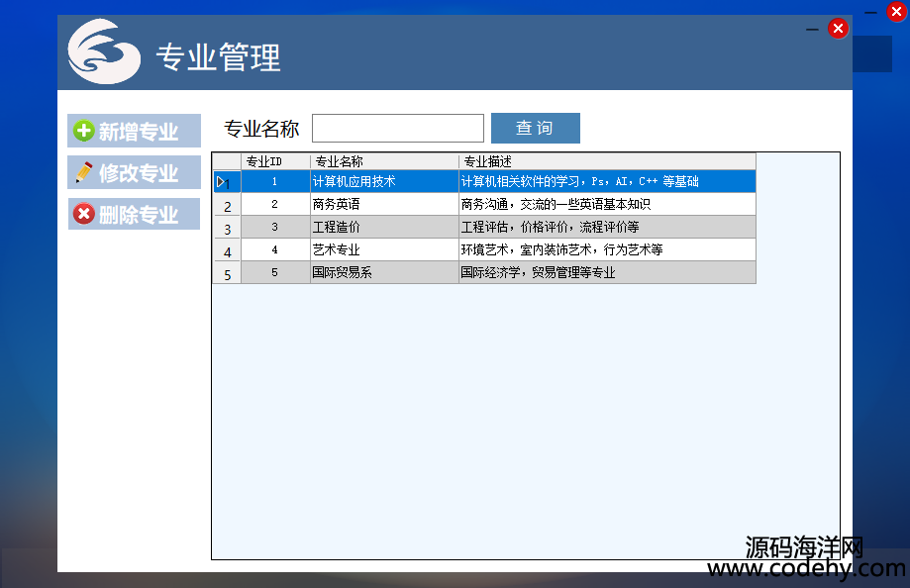
Task: Click the 环境艺术 description cell
Action: click(x=606, y=250)
